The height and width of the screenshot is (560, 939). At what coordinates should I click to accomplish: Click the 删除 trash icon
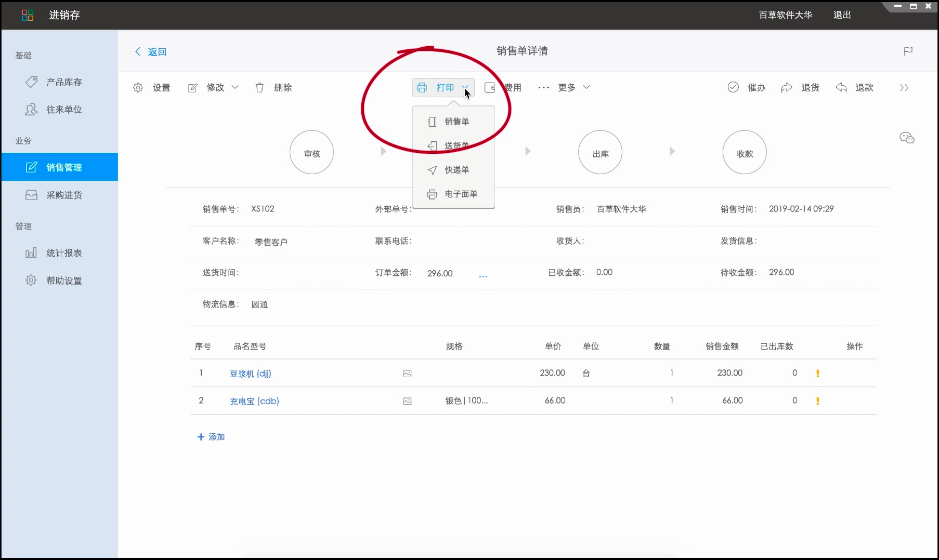point(259,88)
